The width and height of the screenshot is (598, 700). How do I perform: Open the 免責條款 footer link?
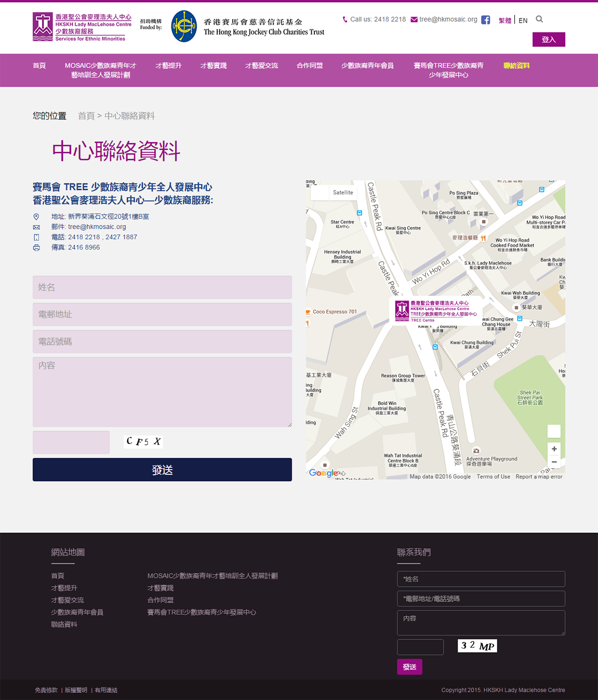pyautogui.click(x=46, y=690)
